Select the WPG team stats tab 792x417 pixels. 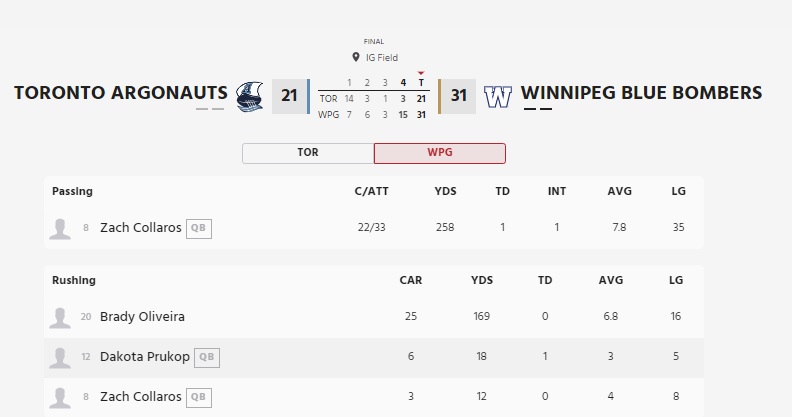439,153
